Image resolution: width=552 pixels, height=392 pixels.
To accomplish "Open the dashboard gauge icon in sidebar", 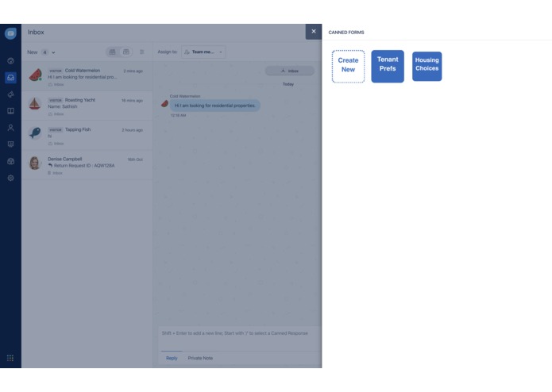I will coord(10,61).
